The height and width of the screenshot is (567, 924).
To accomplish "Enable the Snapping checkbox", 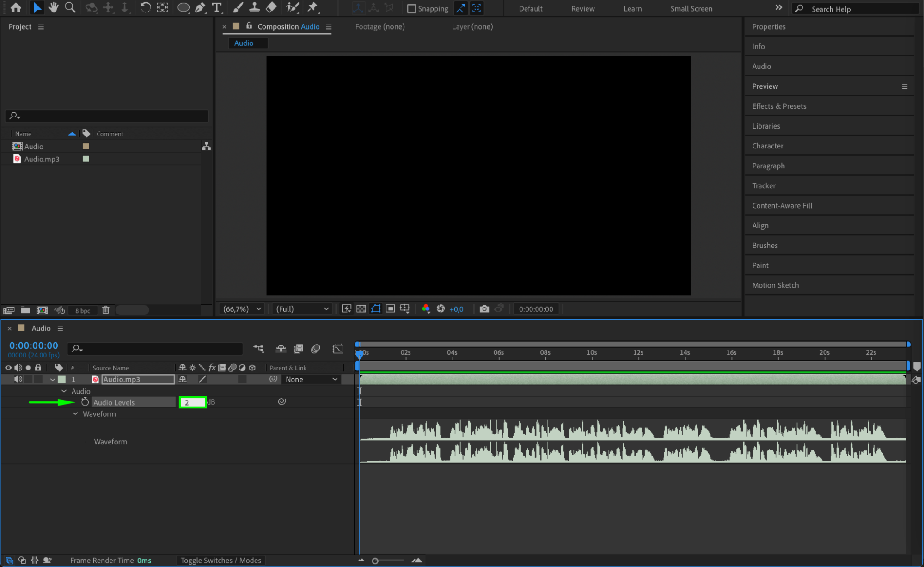I will pyautogui.click(x=411, y=9).
